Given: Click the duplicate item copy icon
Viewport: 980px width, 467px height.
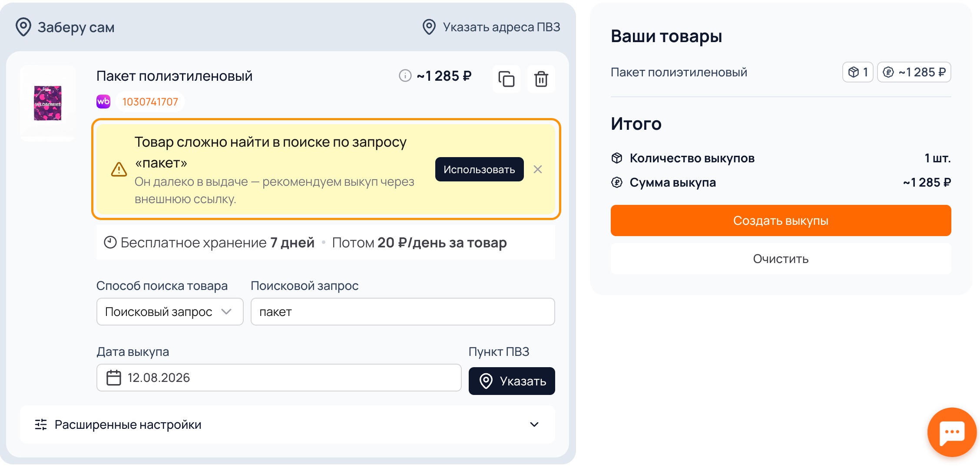Looking at the screenshot, I should (x=506, y=79).
